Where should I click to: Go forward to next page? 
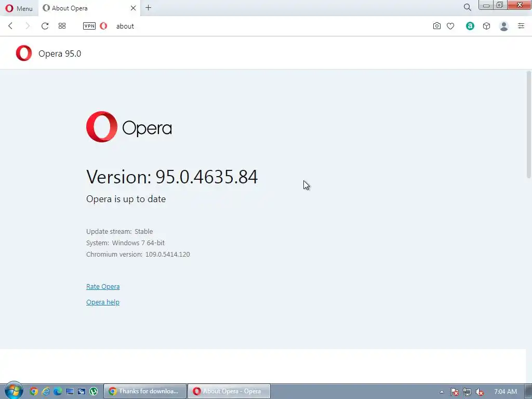coord(28,26)
